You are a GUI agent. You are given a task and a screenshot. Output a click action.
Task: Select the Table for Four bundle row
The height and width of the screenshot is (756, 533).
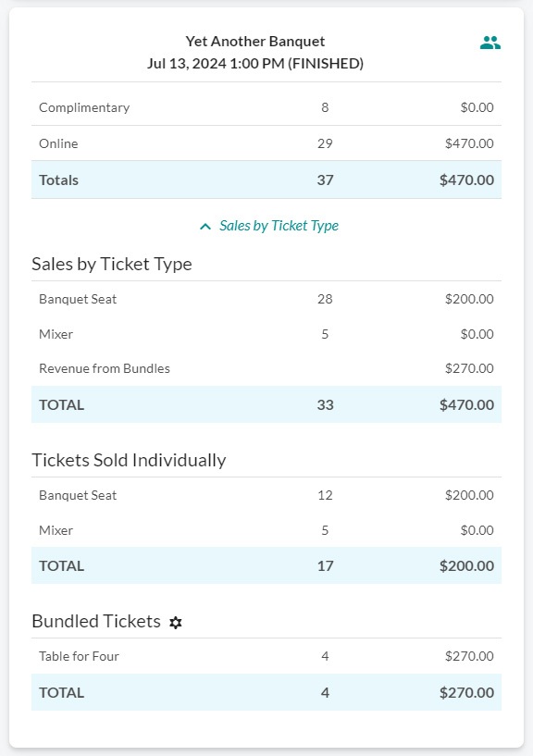pos(266,656)
